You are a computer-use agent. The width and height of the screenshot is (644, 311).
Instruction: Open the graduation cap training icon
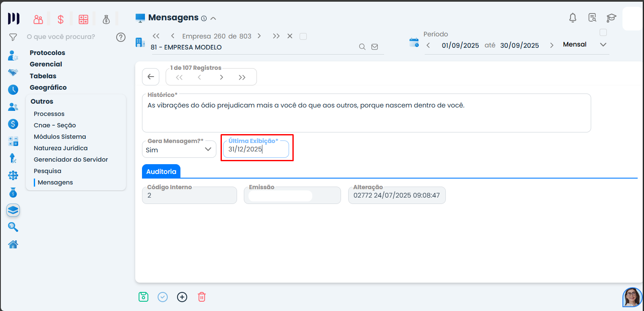[x=611, y=18]
